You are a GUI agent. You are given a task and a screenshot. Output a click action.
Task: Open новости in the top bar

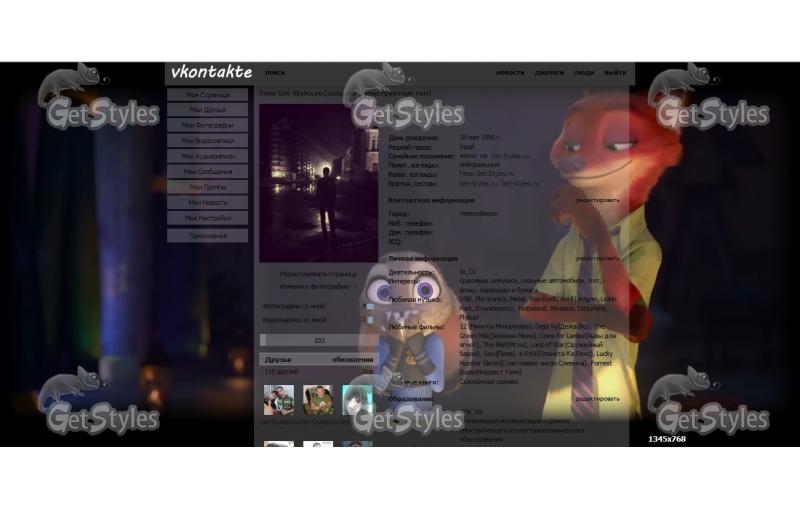tap(510, 72)
